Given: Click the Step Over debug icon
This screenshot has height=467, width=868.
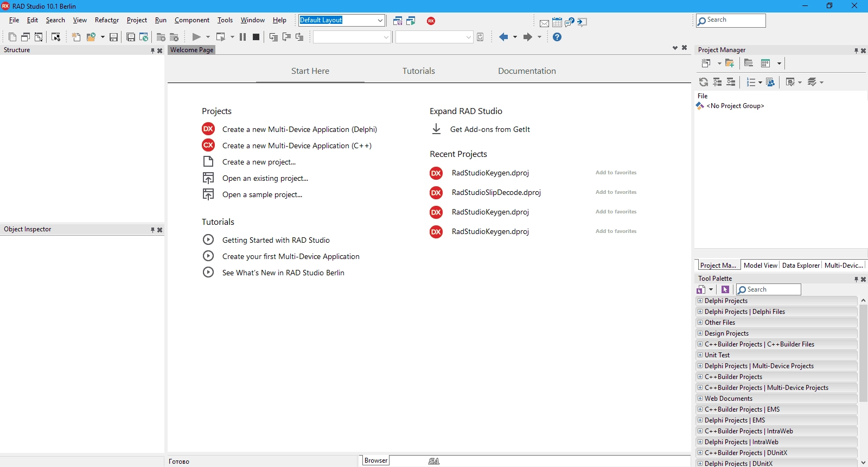Looking at the screenshot, I should [x=286, y=37].
